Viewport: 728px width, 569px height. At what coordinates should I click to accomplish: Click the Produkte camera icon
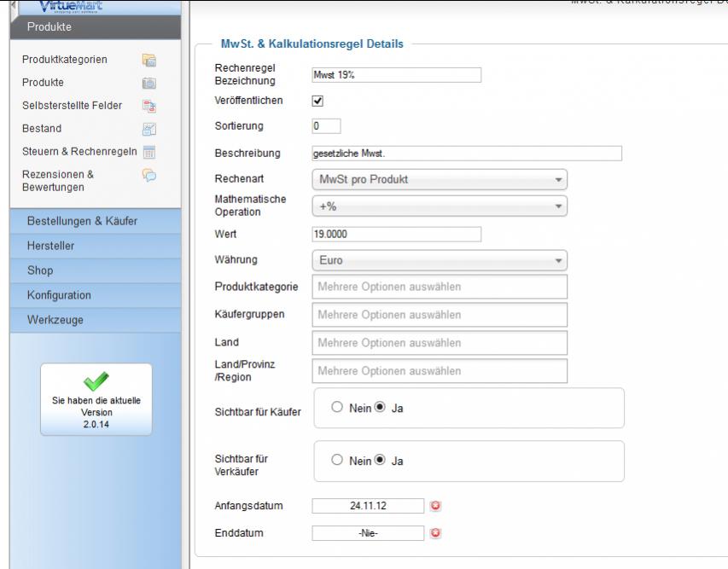coord(148,83)
